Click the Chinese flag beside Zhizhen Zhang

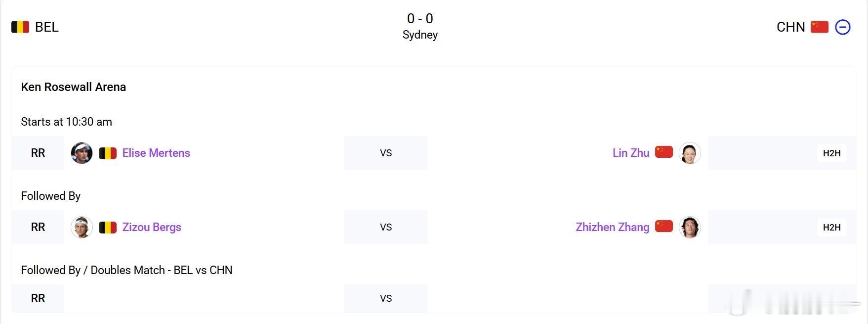click(664, 226)
